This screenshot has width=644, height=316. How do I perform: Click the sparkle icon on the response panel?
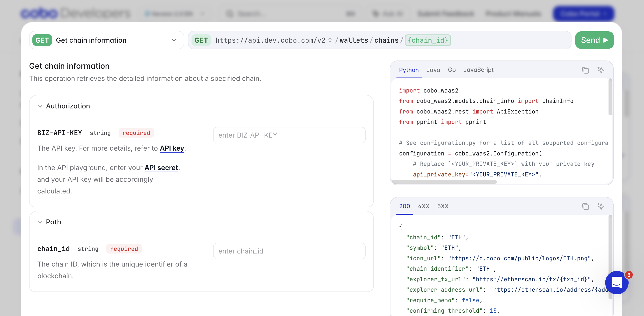pos(601,206)
